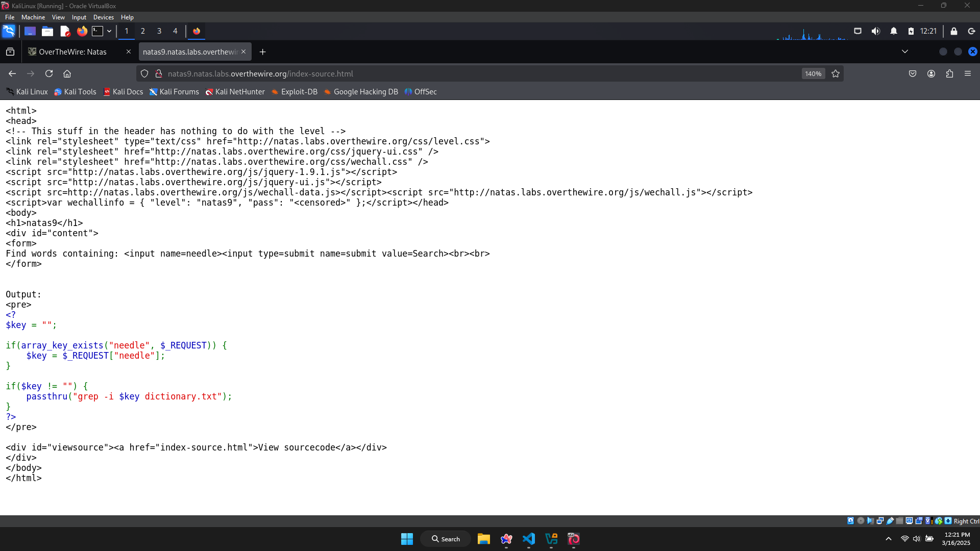Open the Firefox hamburger application menu
The height and width of the screenshot is (551, 980).
tap(968, 73)
